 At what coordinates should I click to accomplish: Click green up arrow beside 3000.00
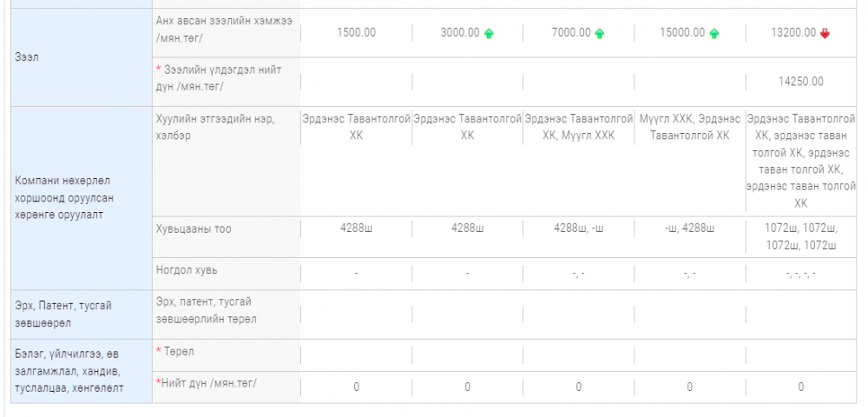(488, 33)
